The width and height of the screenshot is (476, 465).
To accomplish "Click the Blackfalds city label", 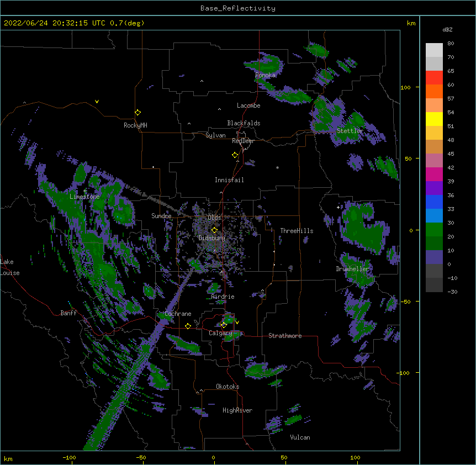I will point(244,123).
